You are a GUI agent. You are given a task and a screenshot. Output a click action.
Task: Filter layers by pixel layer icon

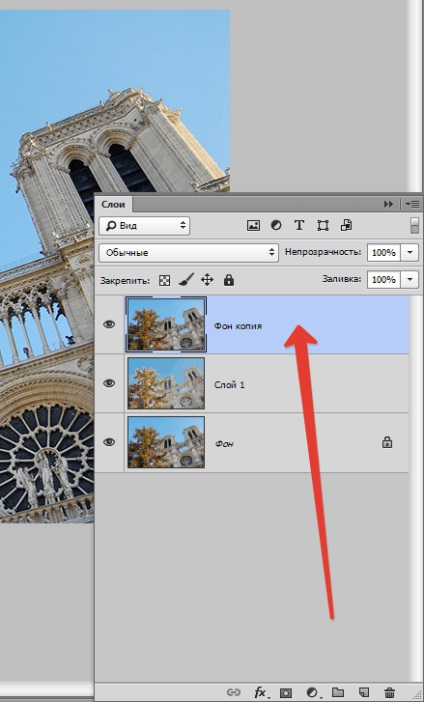[253, 226]
